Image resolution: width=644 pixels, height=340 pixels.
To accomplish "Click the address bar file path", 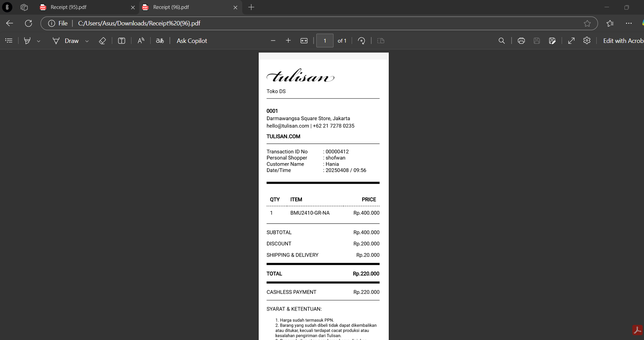I will click(x=139, y=23).
